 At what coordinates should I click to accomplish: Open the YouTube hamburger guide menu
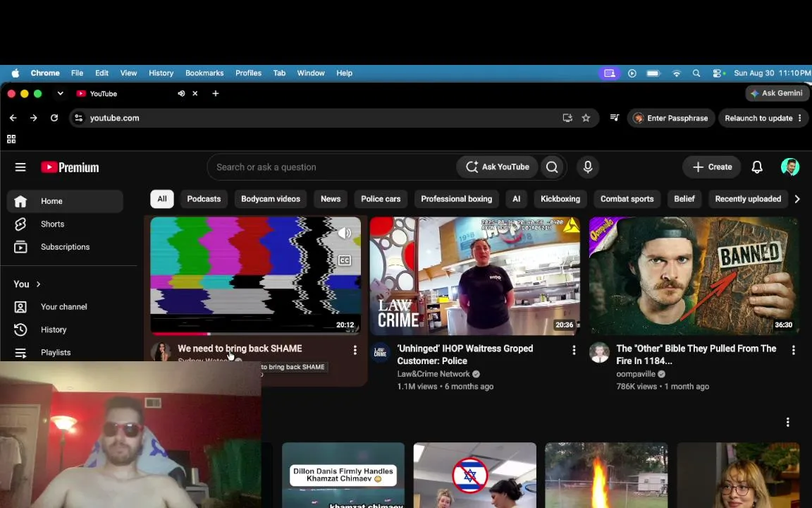click(20, 167)
